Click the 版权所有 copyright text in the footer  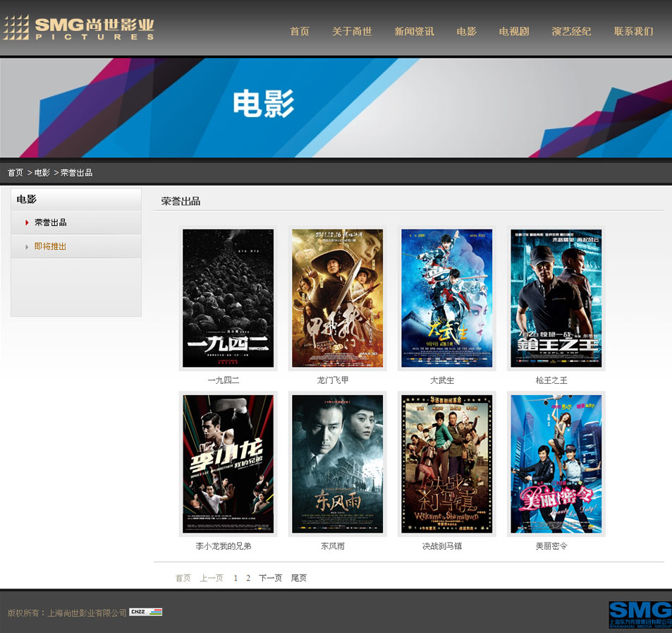point(67,613)
